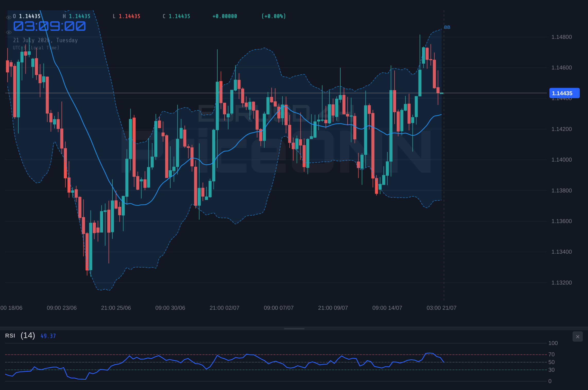588x390 pixels.
Task: Click the 1.14800 price axis label
Action: click(x=562, y=37)
